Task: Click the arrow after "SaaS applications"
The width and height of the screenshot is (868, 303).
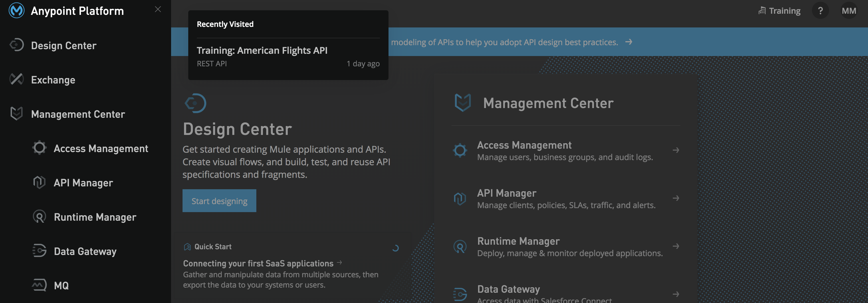Action: pos(339,262)
